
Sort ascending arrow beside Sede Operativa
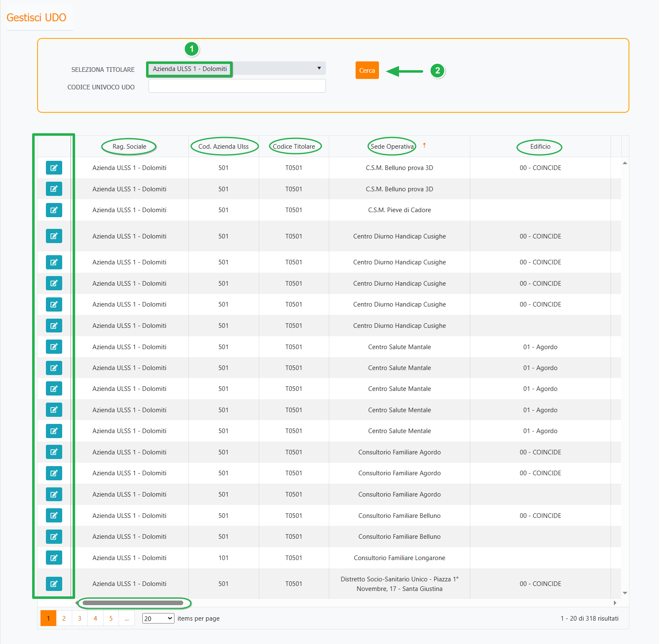tap(424, 145)
